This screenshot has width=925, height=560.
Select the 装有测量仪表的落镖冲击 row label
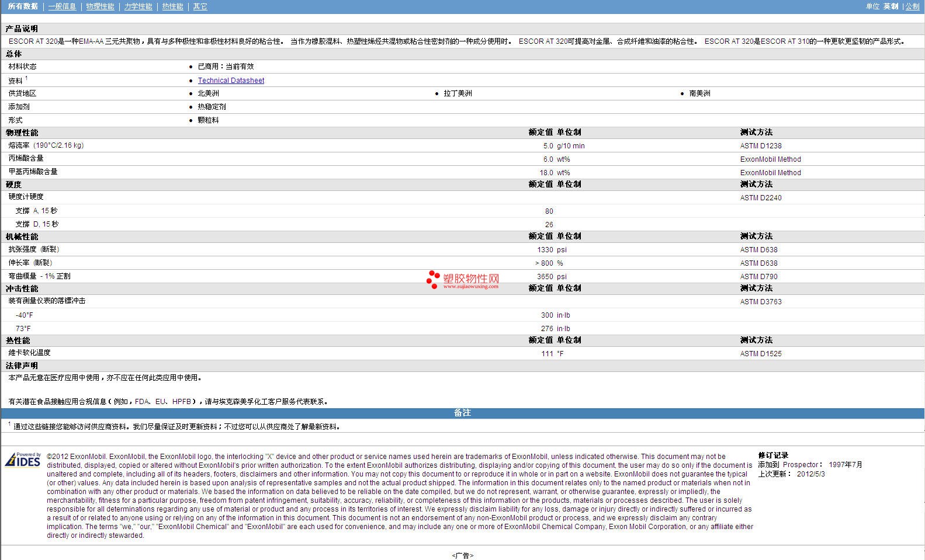(47, 301)
